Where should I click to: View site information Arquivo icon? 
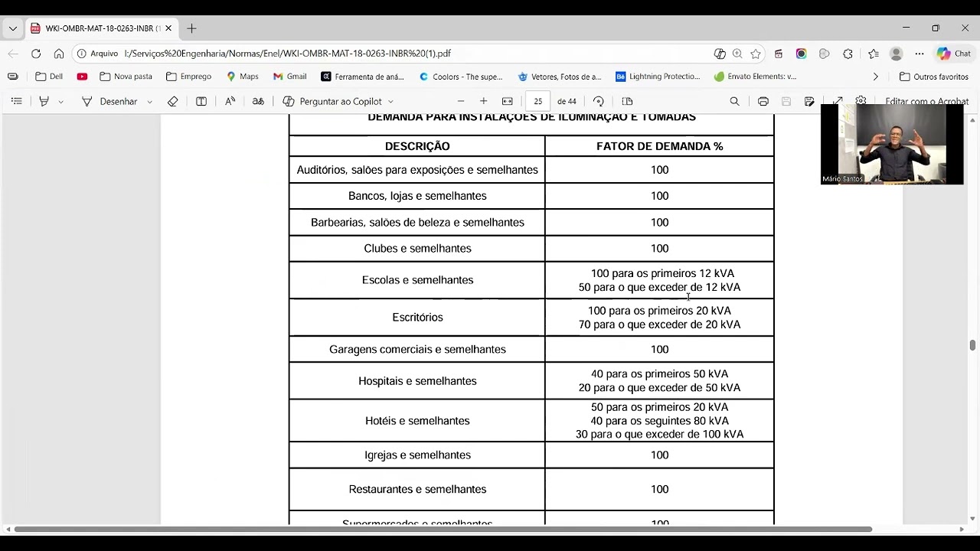tap(97, 54)
